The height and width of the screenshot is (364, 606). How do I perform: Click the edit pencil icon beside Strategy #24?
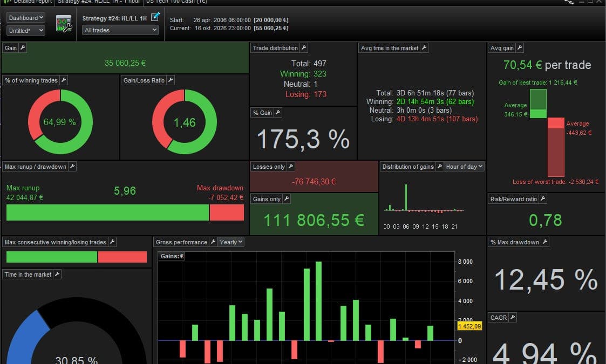155,17
